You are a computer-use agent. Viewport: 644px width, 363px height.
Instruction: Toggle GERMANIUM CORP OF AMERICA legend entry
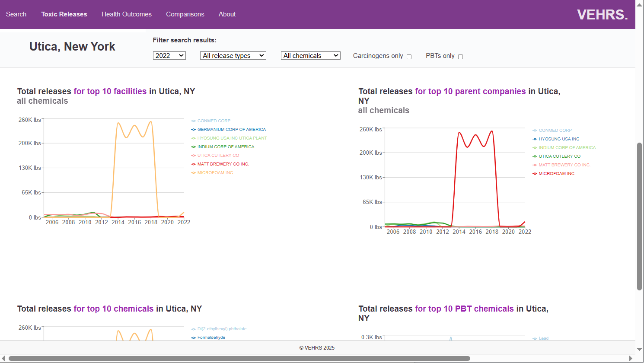229,130
